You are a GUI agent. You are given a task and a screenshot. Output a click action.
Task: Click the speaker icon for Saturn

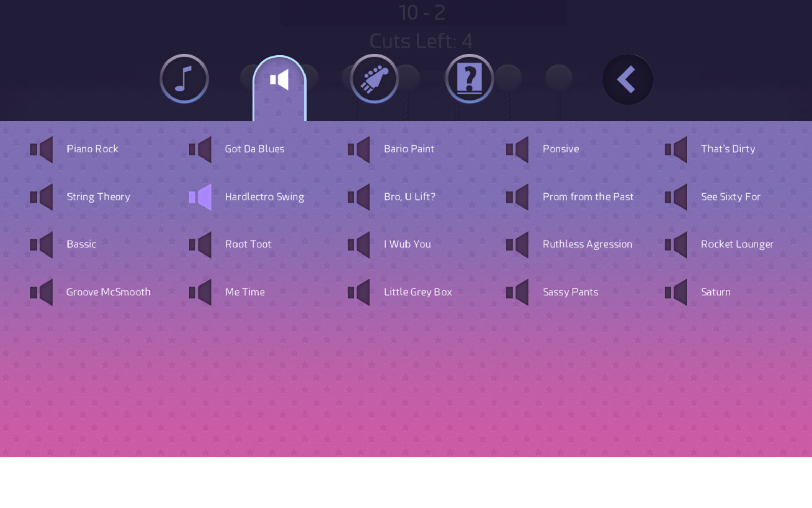pyautogui.click(x=676, y=292)
